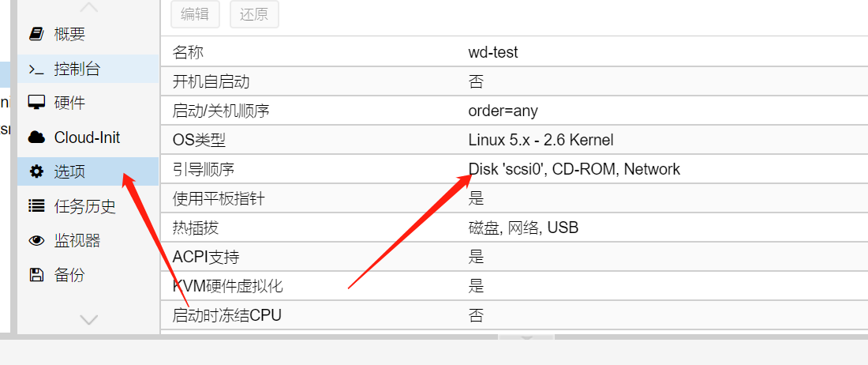Select the 引导顺序 boot order row
Screen dimensions: 868x365
pos(514,169)
